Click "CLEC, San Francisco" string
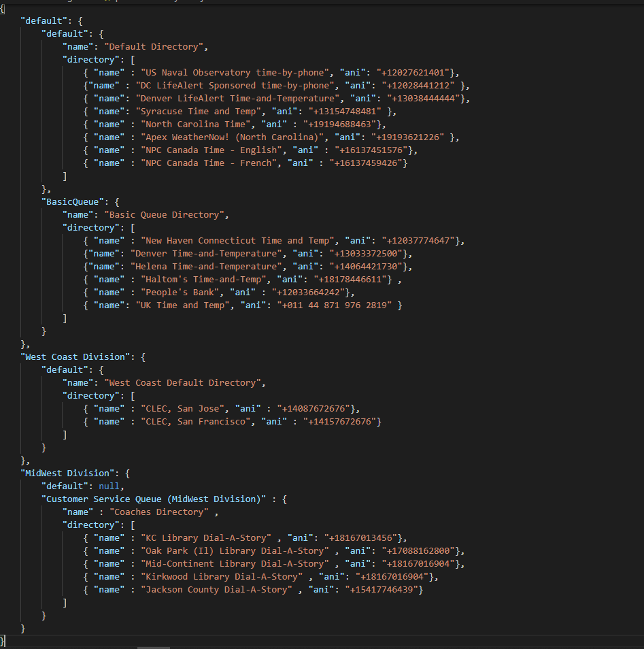644x649 pixels. click(196, 422)
